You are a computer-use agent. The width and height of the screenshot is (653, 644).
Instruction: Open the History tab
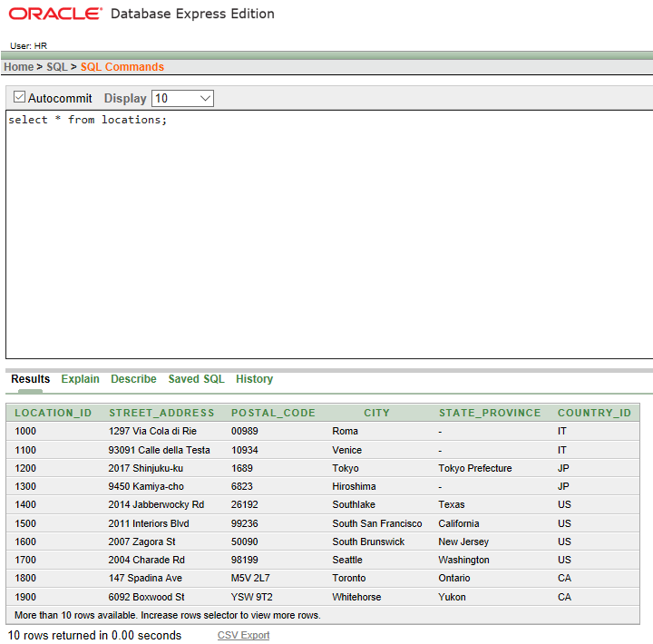tap(254, 378)
